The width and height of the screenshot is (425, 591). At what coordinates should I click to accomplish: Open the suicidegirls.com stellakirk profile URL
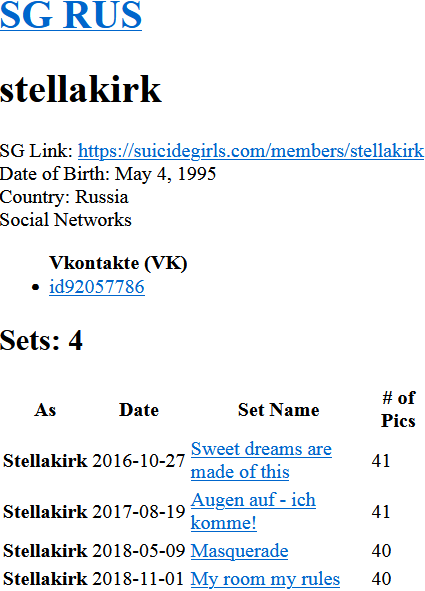(x=251, y=151)
